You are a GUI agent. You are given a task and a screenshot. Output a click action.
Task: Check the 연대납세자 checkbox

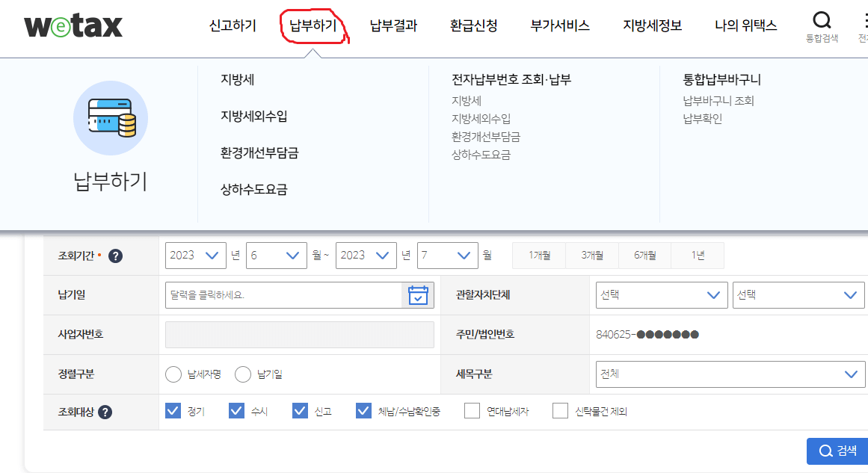[x=472, y=410]
